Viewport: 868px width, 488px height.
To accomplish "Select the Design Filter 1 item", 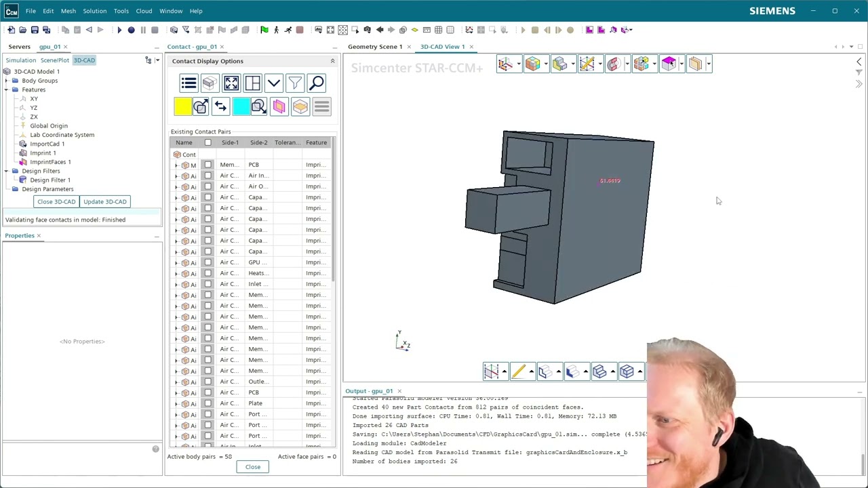I will click(50, 180).
